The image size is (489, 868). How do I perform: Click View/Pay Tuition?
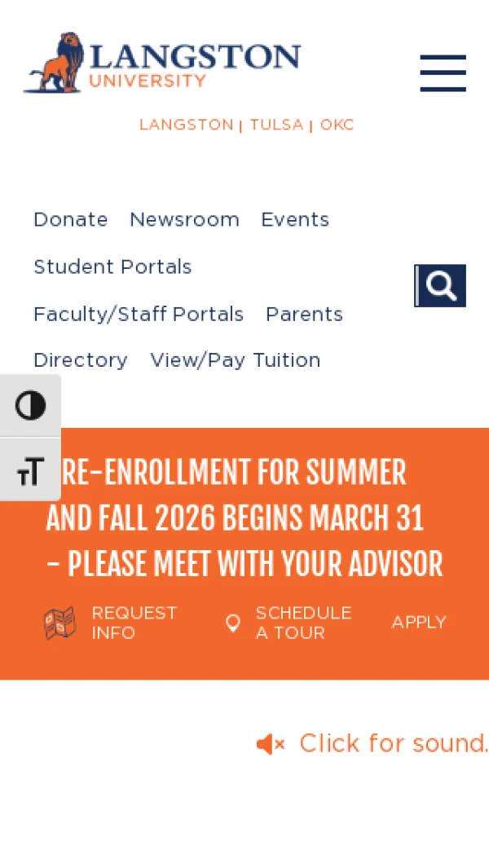pos(236,360)
